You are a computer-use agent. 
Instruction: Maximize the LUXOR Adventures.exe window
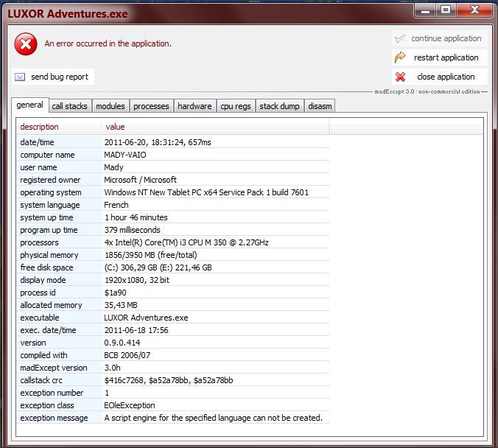[446, 10]
